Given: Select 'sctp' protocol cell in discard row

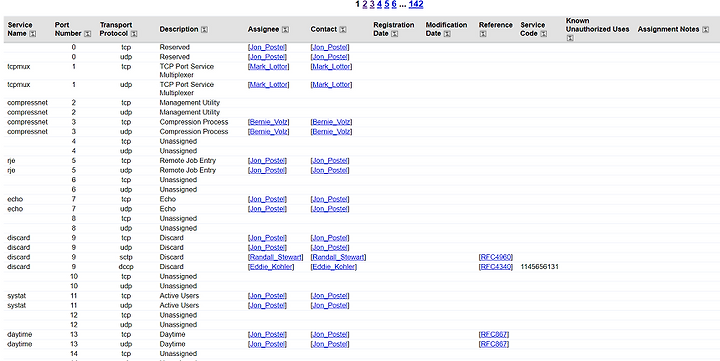Looking at the screenshot, I should pos(126,257).
